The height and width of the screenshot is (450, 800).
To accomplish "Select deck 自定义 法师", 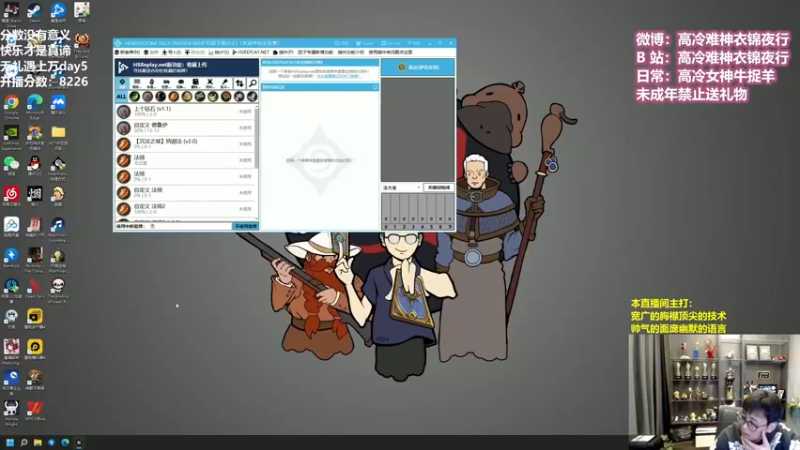I will click(x=185, y=193).
